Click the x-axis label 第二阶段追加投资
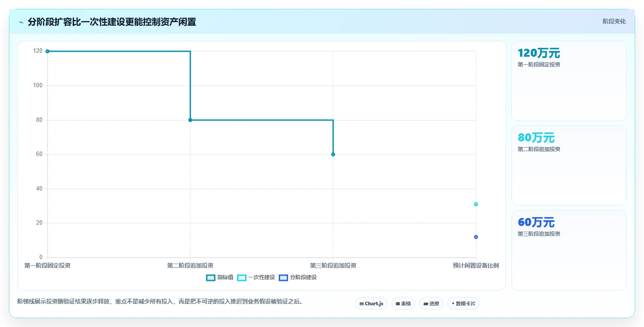The width and height of the screenshot is (644, 327). click(190, 266)
